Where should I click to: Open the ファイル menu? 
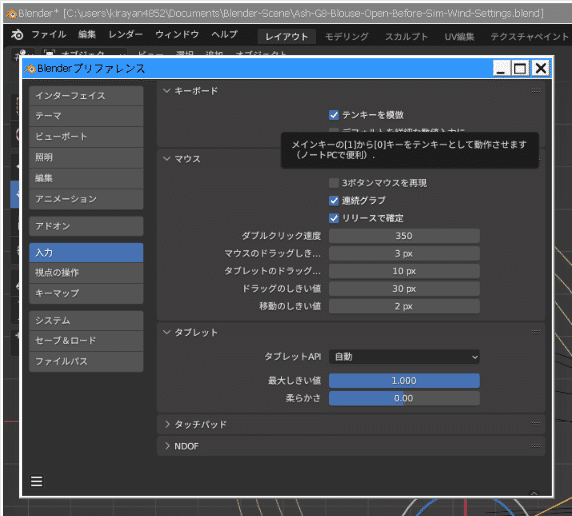49,35
